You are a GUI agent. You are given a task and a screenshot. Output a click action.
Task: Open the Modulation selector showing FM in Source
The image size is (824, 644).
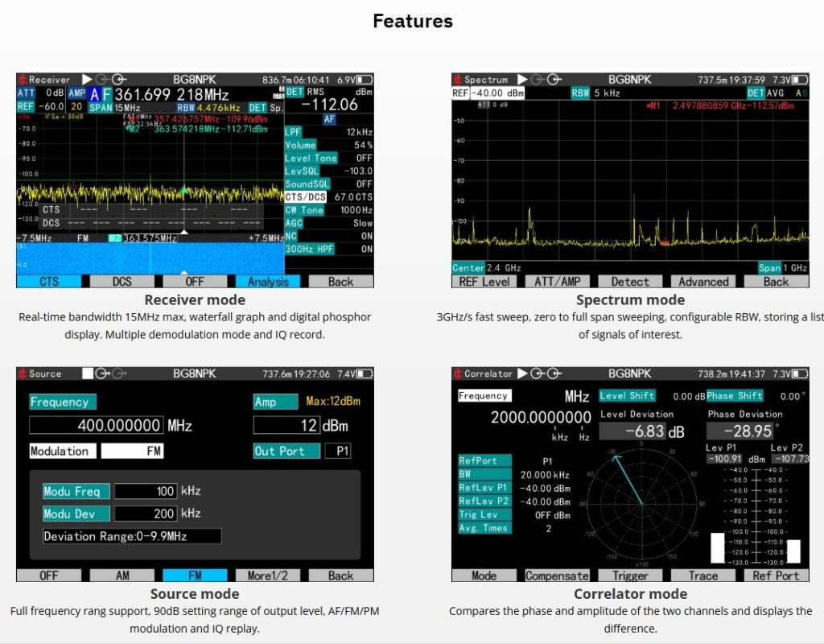click(x=132, y=452)
